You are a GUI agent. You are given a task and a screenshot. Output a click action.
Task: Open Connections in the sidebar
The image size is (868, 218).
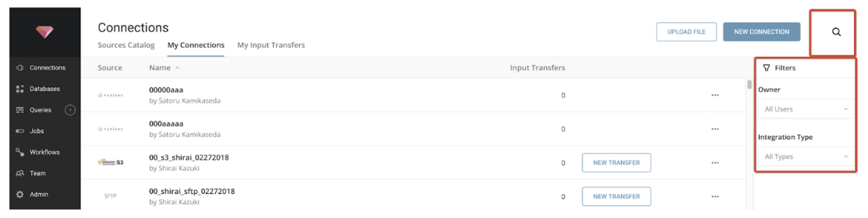click(x=46, y=68)
